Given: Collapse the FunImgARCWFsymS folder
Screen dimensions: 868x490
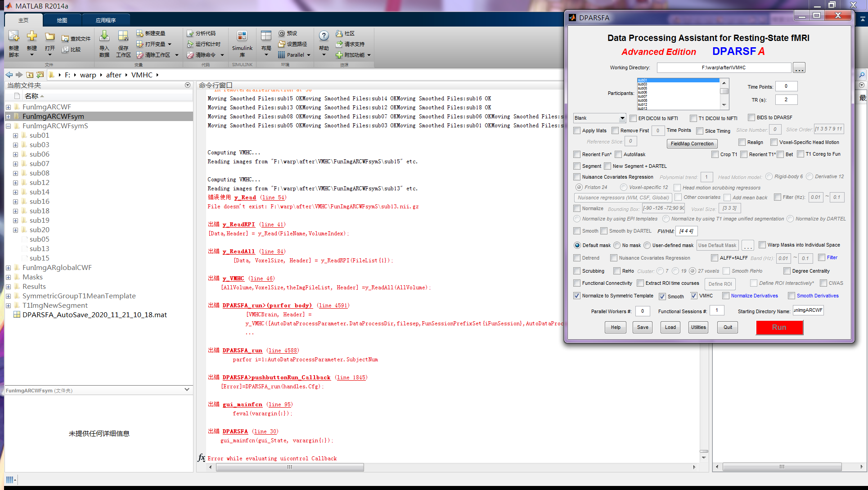Looking at the screenshot, I should point(8,126).
